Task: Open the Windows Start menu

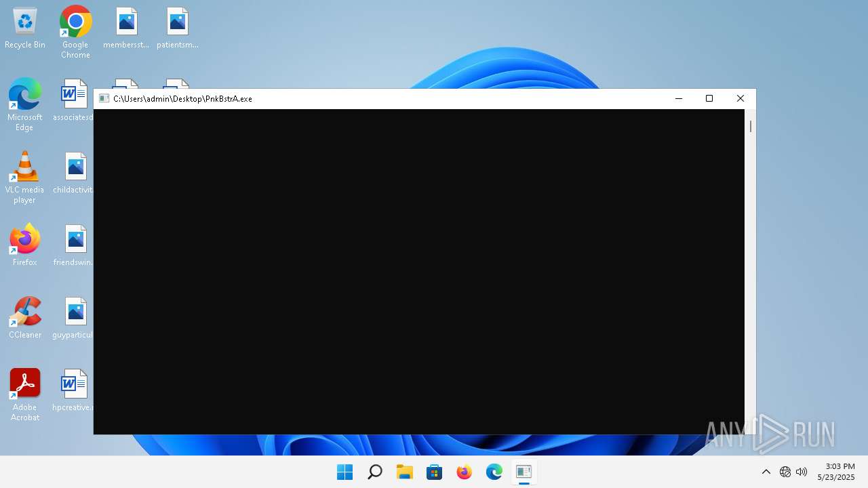Action: pos(345,472)
